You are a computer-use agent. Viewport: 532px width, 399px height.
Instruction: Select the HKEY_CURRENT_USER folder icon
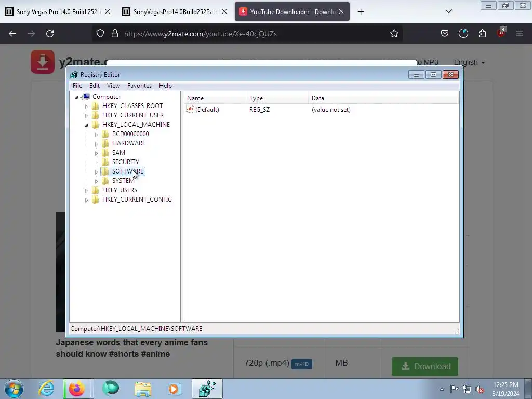click(96, 115)
